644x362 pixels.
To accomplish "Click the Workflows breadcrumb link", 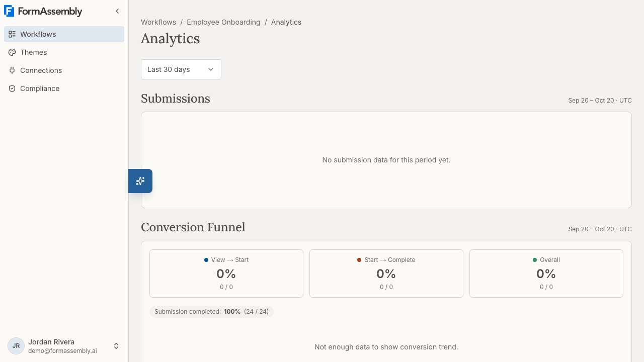I will pos(158,22).
